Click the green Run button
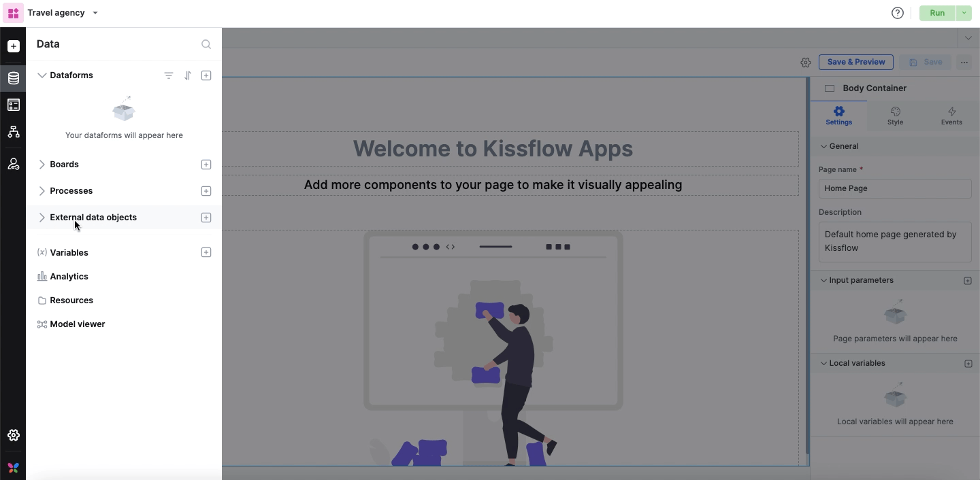Image resolution: width=980 pixels, height=480 pixels. 937,13
